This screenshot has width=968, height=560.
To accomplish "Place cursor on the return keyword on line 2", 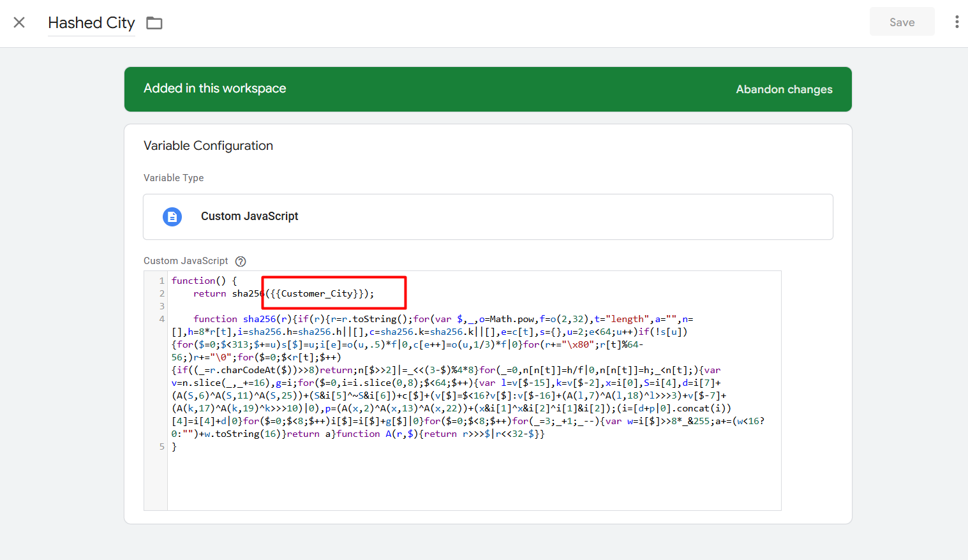I will [209, 293].
